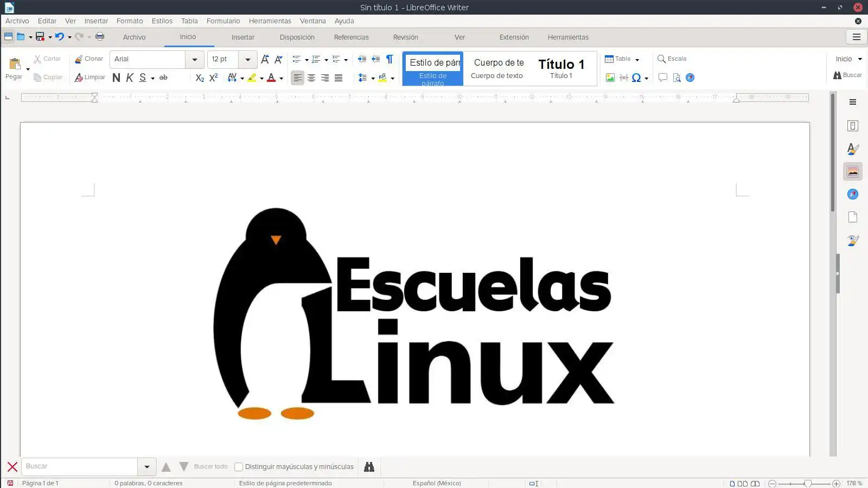This screenshot has width=868, height=488.
Task: Insert an image from the toolbar
Action: tap(610, 78)
